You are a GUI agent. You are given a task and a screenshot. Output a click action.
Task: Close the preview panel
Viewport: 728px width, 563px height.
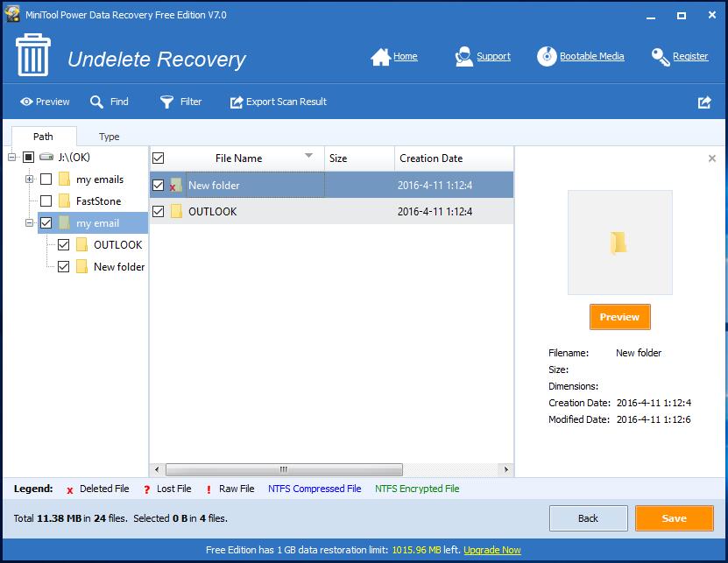tap(711, 158)
